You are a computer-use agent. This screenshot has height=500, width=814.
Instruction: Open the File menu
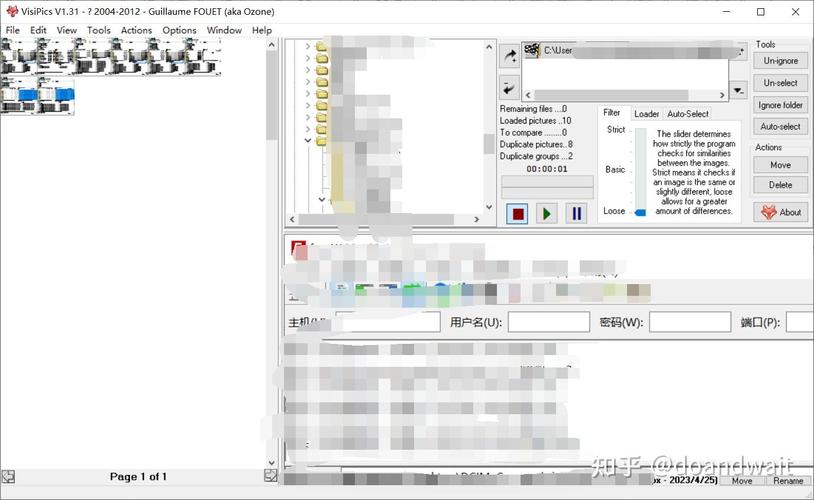[12, 30]
